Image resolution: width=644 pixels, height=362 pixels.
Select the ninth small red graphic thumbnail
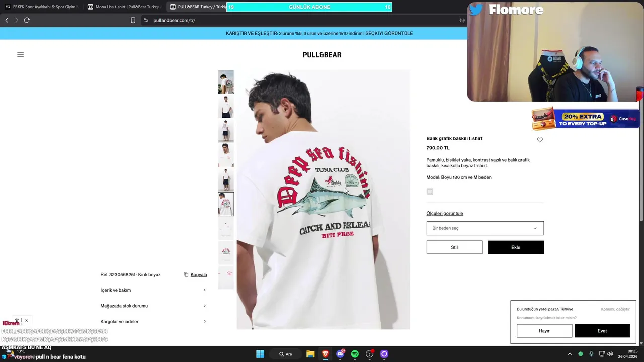pos(226,277)
